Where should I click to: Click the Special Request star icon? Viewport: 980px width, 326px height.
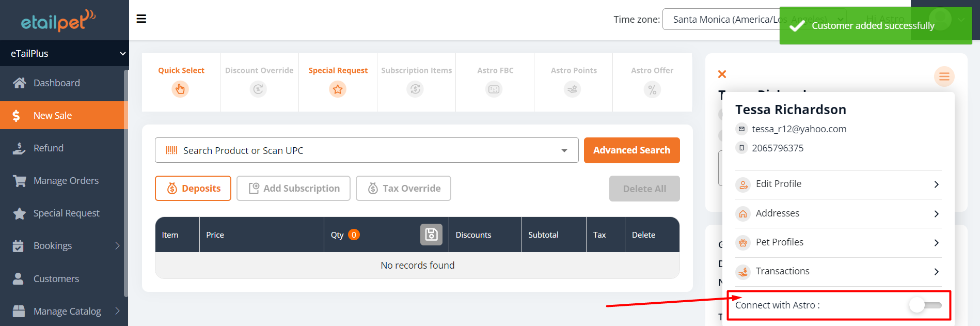pos(338,89)
